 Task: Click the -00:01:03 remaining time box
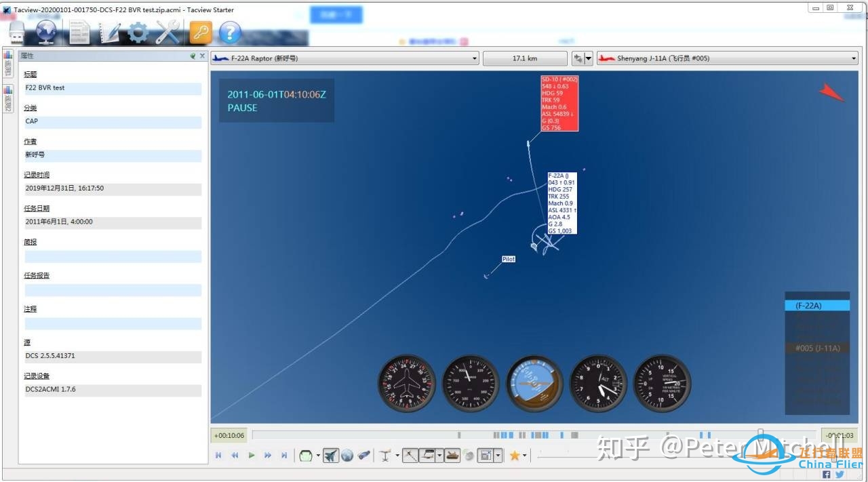pyautogui.click(x=839, y=435)
